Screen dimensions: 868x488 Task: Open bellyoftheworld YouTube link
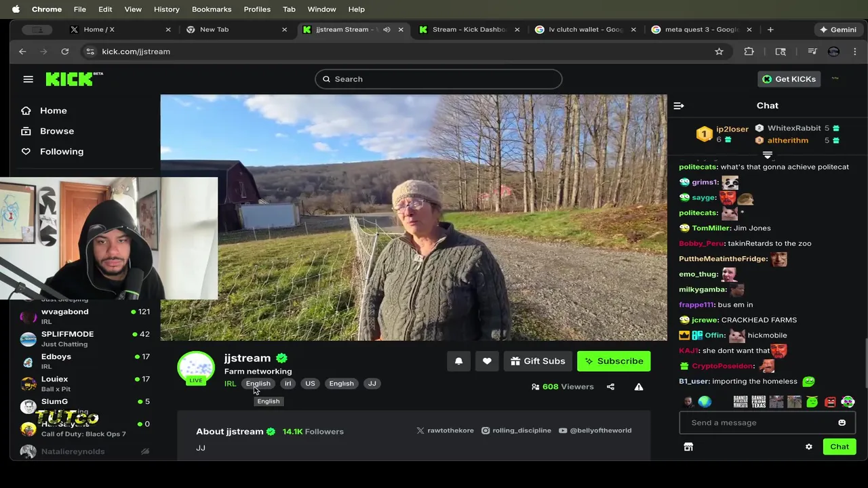(595, 430)
